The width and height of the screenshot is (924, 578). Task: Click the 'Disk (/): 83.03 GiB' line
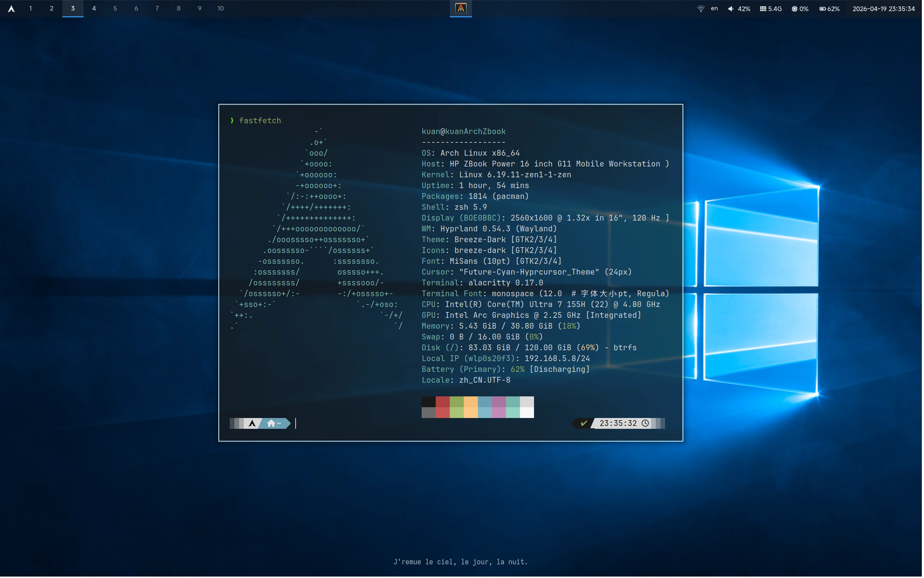pyautogui.click(x=530, y=348)
